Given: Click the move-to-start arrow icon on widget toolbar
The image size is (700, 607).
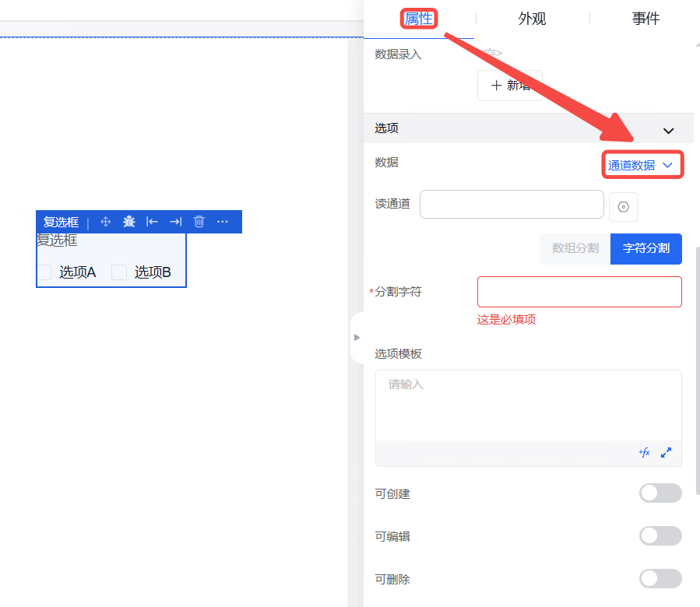Looking at the screenshot, I should pyautogui.click(x=153, y=222).
